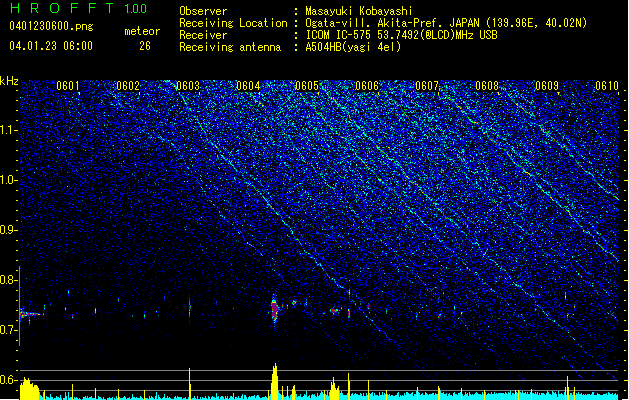Click the Receiving Location value line
Screen dimensions: 629x400
pyautogui.click(x=446, y=23)
